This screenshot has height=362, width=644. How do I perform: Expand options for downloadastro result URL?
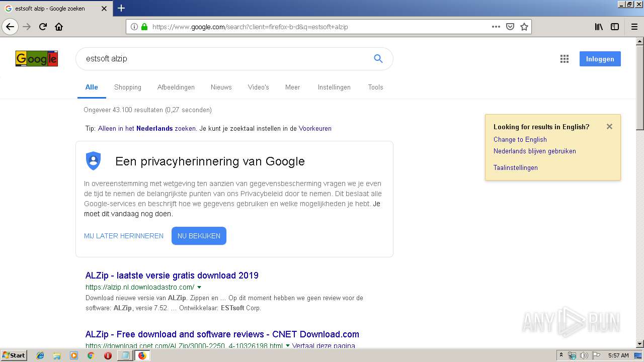pos(199,288)
